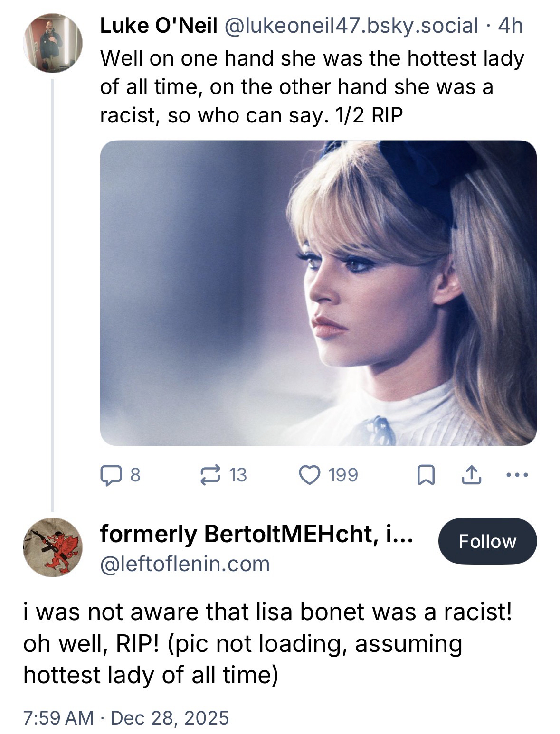560x734 pixels.
Task: Bookmark Luke O'Neil's post
Action: tap(426, 475)
